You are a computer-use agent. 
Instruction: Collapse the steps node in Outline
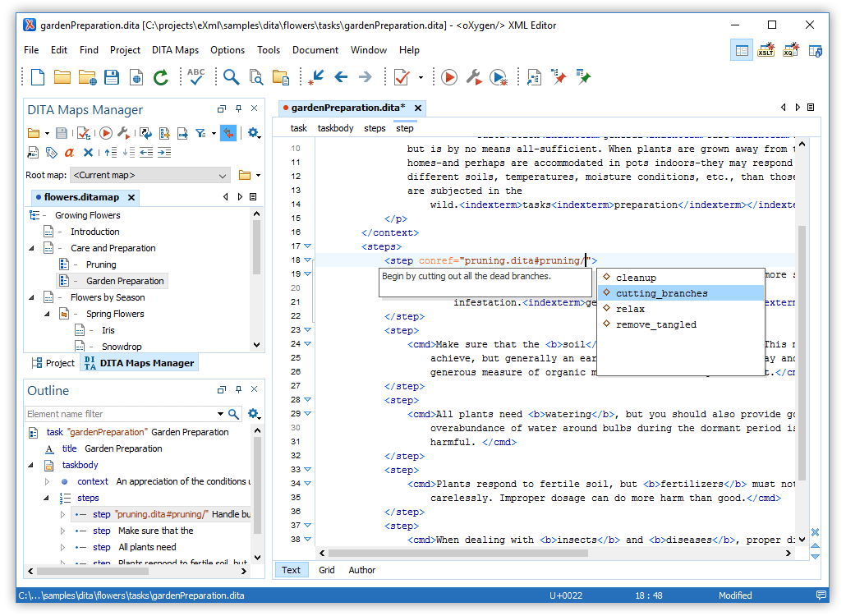click(46, 498)
